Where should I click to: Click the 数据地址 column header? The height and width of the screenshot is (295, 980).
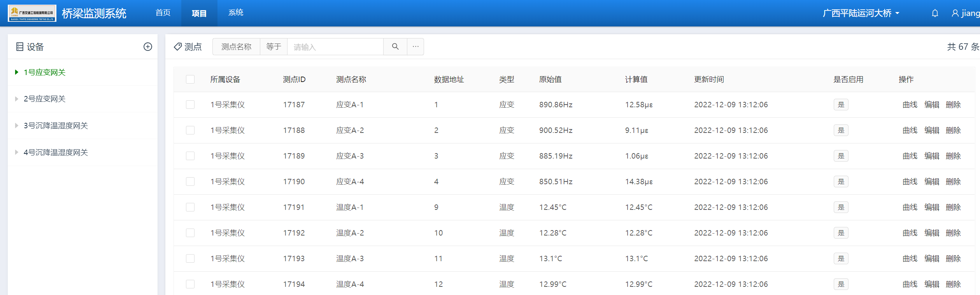(x=449, y=79)
